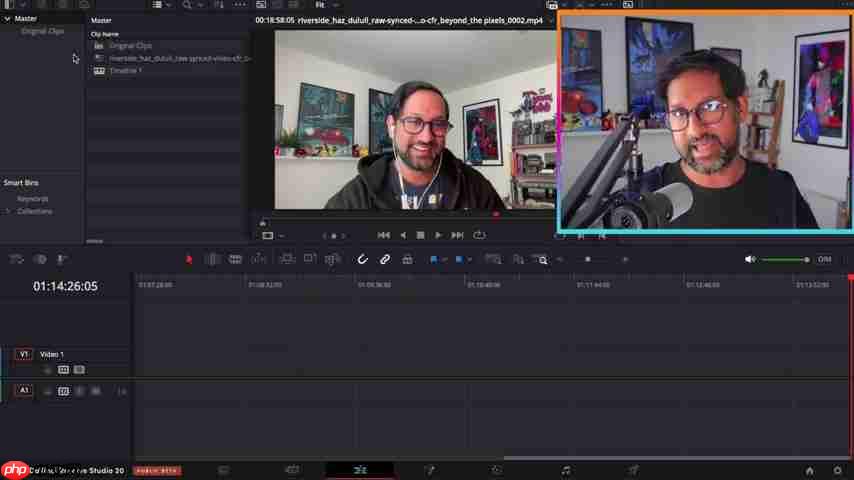Open Timeline View Options icon
Image resolution: width=854 pixels, height=480 pixels.
[16, 259]
